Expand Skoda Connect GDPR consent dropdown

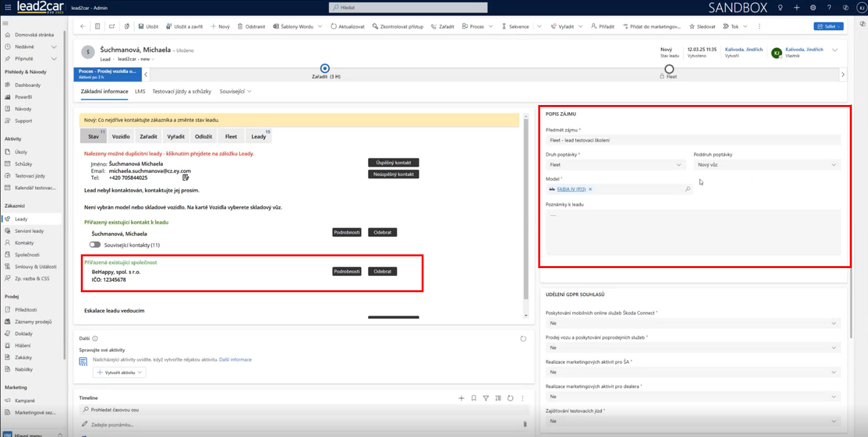click(x=693, y=323)
